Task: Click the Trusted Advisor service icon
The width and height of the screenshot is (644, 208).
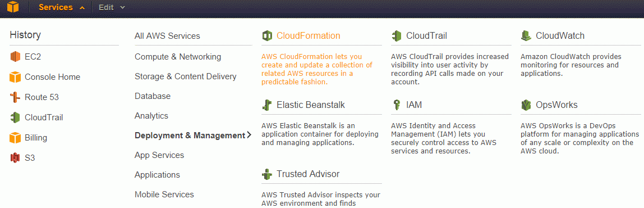Action: [x=267, y=174]
